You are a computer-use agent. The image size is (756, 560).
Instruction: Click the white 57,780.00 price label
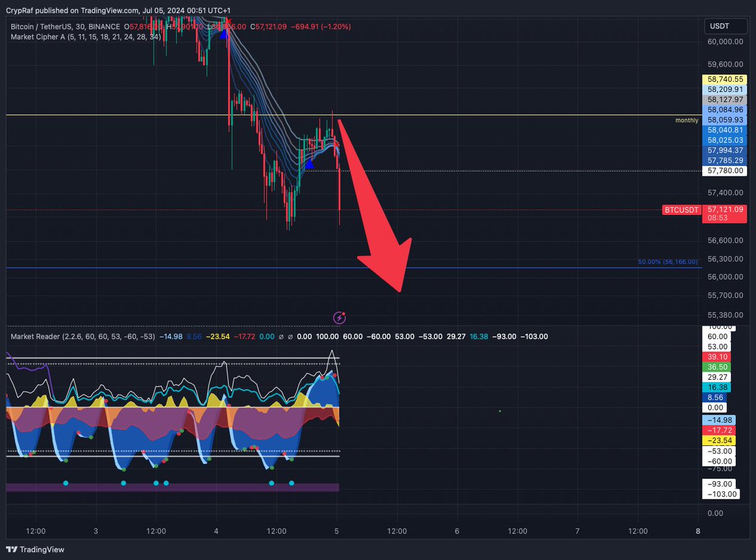click(x=726, y=170)
